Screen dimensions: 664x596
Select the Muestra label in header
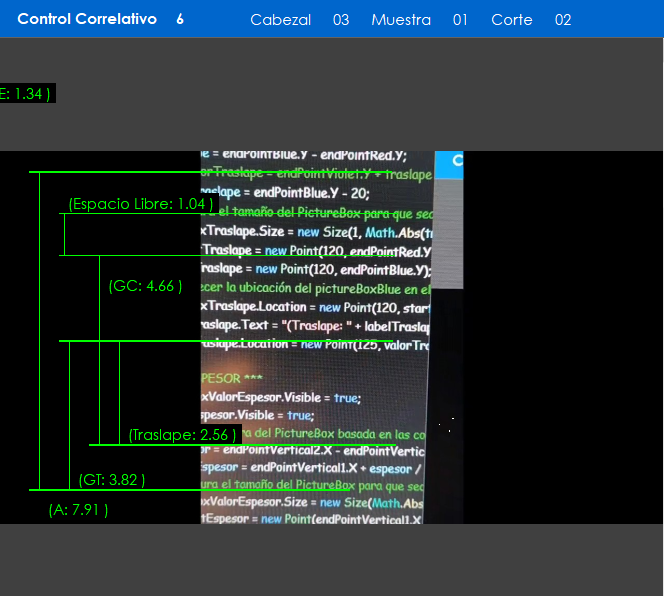pos(401,20)
